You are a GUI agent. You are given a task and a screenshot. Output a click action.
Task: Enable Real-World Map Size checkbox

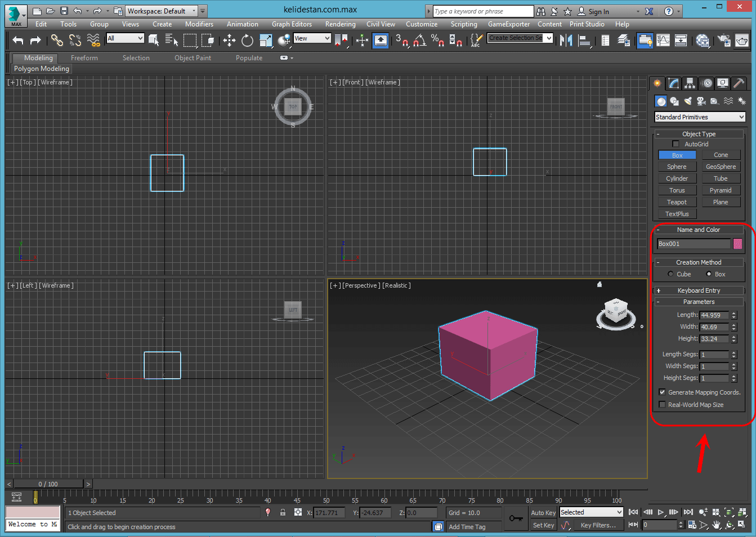coord(662,405)
